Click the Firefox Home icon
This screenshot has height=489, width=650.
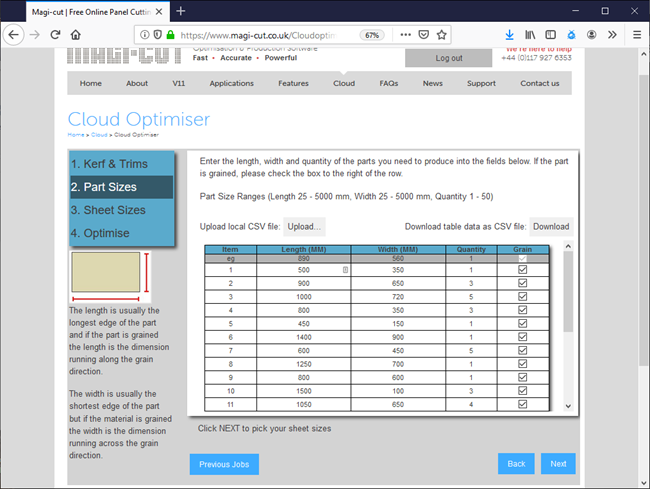click(x=75, y=34)
